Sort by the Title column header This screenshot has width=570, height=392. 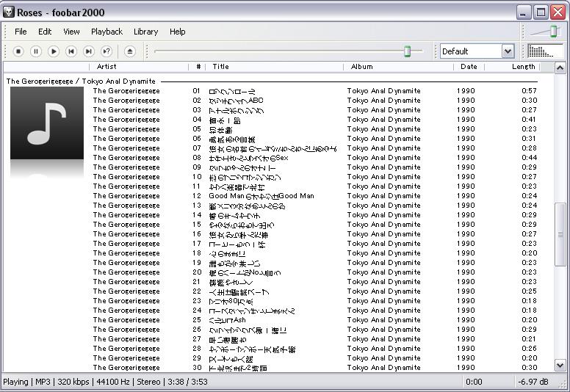220,67
